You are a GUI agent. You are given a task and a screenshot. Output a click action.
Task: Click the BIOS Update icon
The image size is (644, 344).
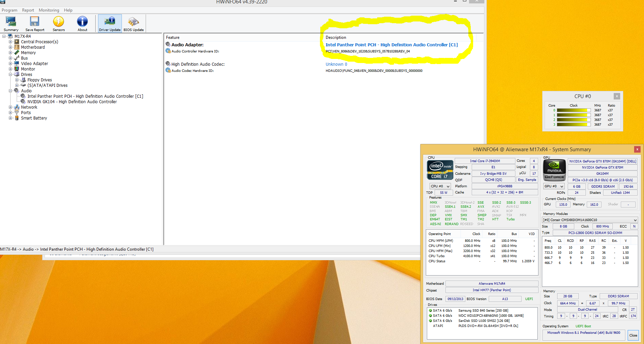coord(133,24)
